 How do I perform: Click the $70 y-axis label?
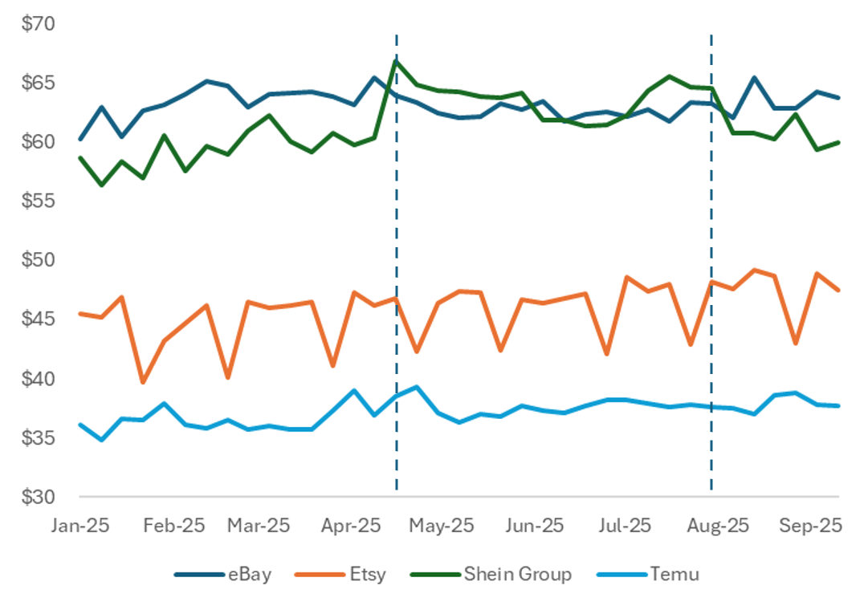(x=38, y=24)
